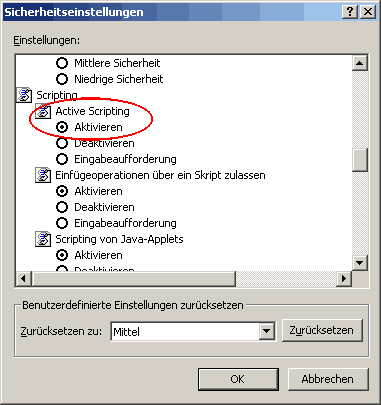Click the Scripting category script icon
This screenshot has width=381, height=405.
[24, 95]
